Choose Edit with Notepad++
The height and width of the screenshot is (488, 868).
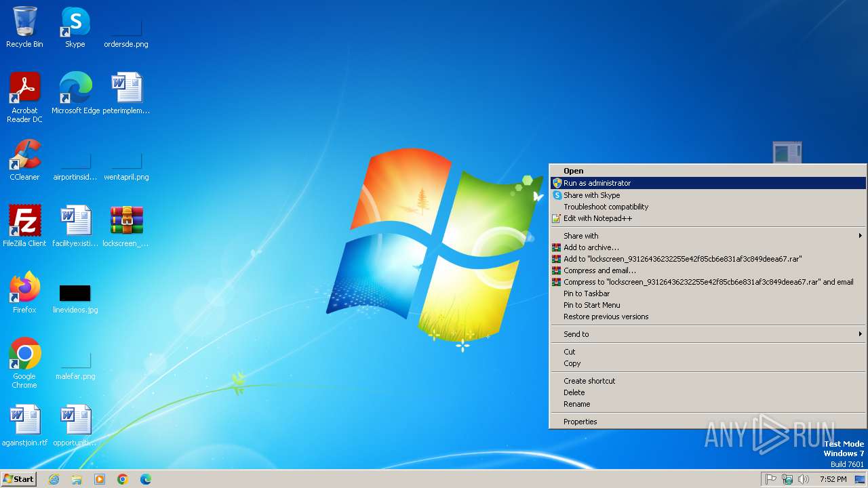pyautogui.click(x=707, y=218)
